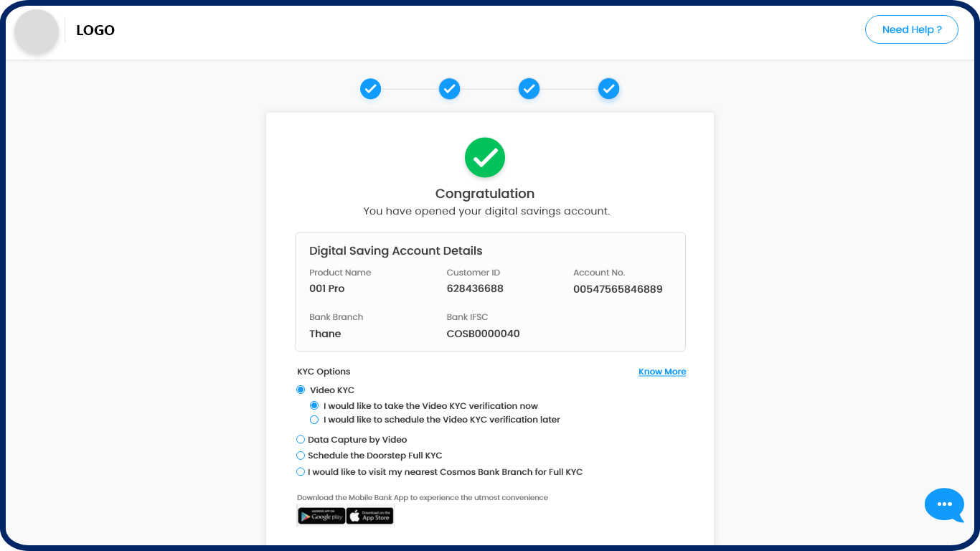Click the LOGO text in header
Viewport: 980px width, 551px height.
tap(95, 30)
